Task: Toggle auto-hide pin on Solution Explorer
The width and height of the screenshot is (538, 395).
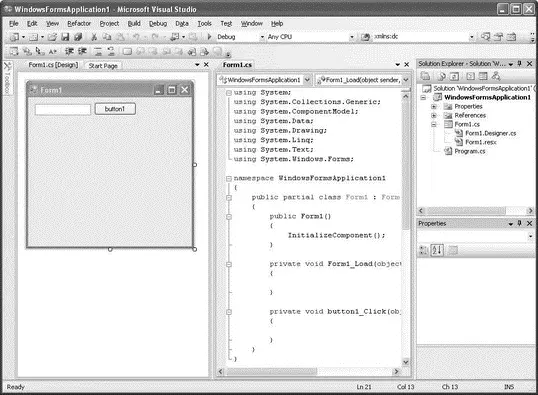Action: 519,63
